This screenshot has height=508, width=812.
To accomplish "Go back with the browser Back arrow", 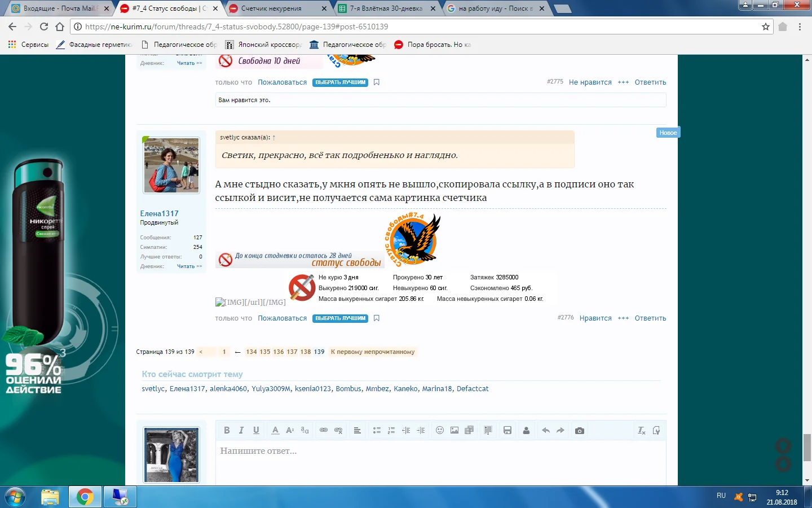I will pyautogui.click(x=12, y=27).
